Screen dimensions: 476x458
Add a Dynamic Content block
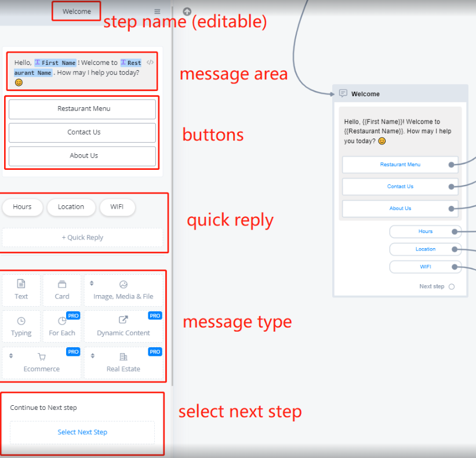click(x=123, y=326)
